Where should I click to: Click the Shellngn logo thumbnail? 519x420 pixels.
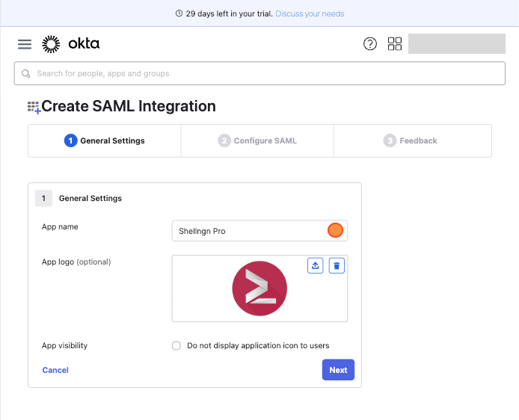259,288
